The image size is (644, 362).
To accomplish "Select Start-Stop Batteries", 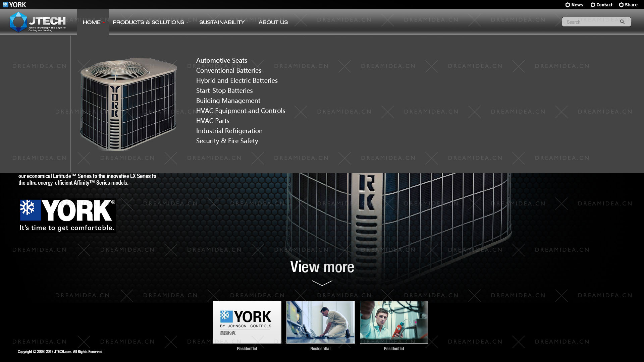I will coord(224,90).
